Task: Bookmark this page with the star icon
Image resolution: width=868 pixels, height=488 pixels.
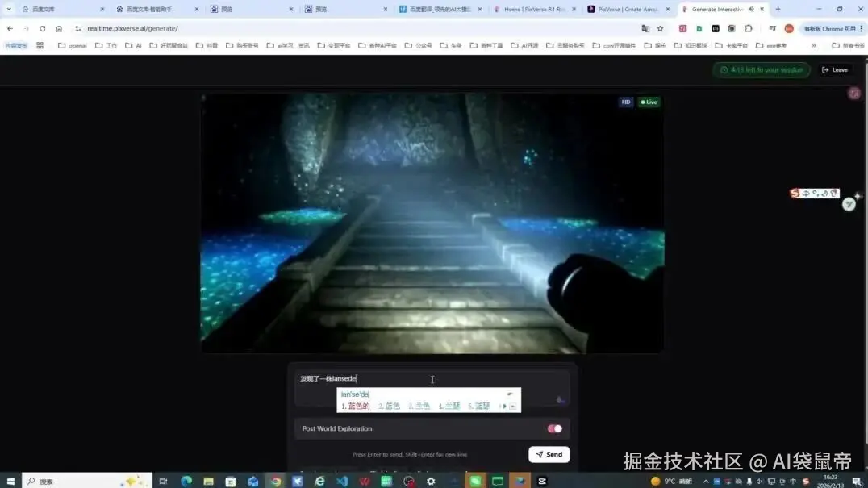Action: point(660,28)
